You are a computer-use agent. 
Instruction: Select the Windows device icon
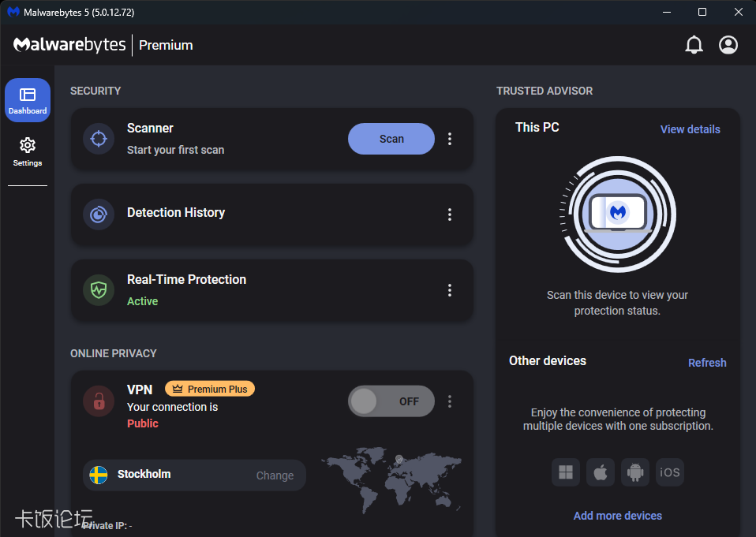[565, 472]
